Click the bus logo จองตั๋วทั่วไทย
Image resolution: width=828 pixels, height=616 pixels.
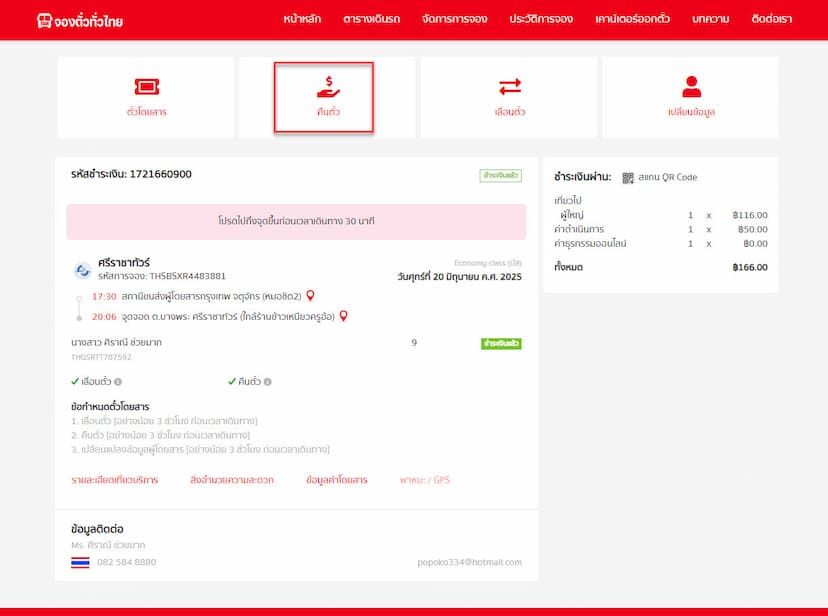[79, 20]
